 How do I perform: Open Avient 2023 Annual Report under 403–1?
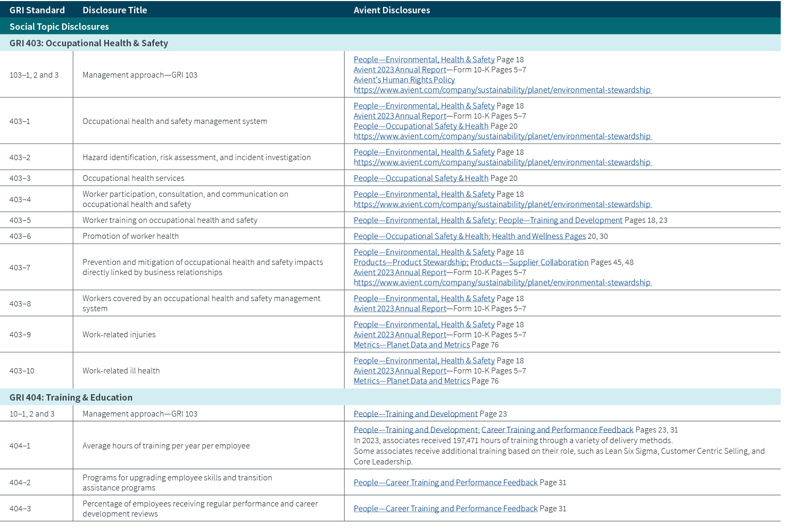tap(400, 115)
